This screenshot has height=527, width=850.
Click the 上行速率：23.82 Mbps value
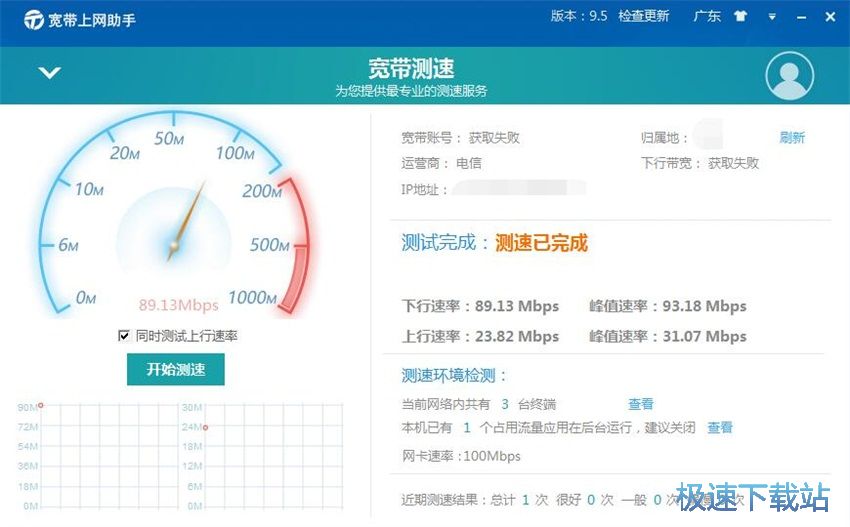tap(480, 337)
